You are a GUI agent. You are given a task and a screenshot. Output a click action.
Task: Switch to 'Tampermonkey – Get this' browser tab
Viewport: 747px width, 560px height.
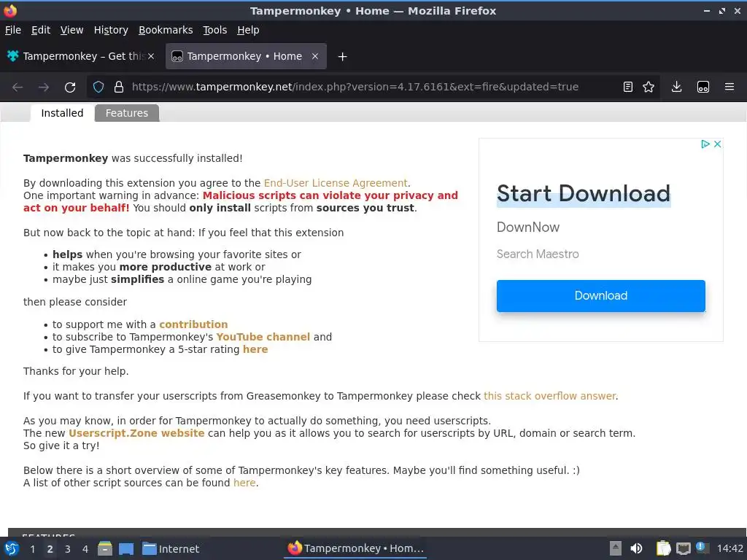pyautogui.click(x=81, y=56)
